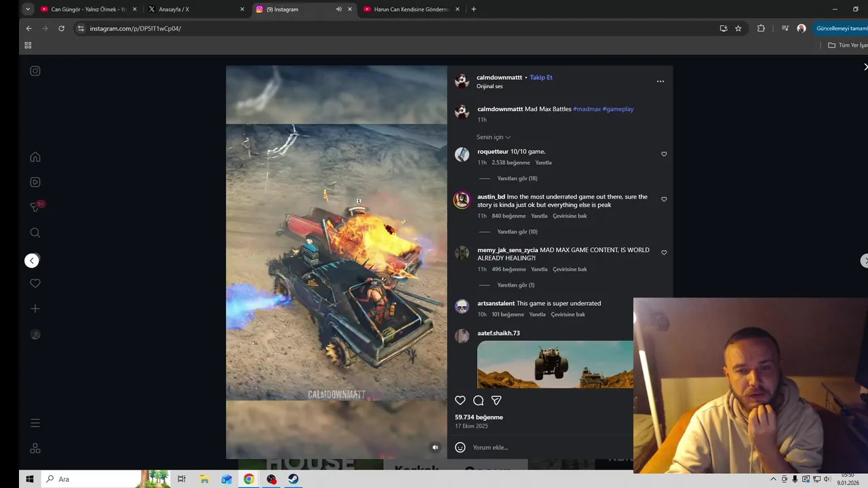This screenshot has height=488, width=868.
Task: Expand austin_bd's 10 replies
Action: coord(517,232)
